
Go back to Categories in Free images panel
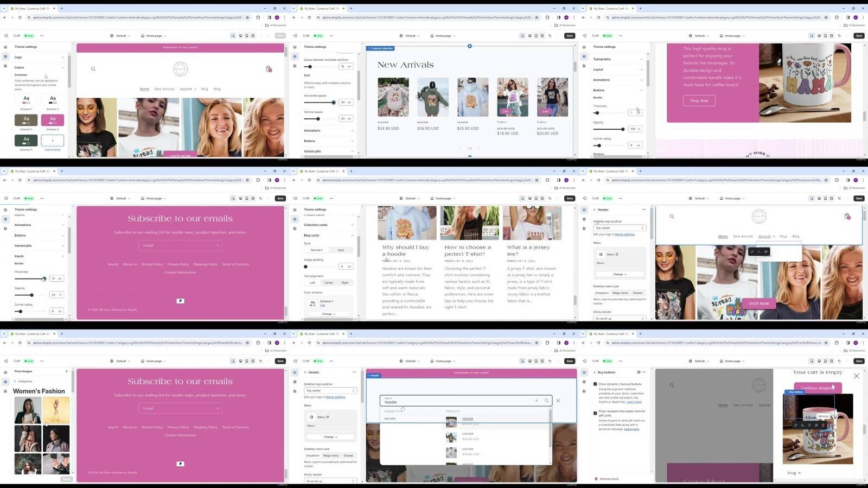click(x=23, y=381)
